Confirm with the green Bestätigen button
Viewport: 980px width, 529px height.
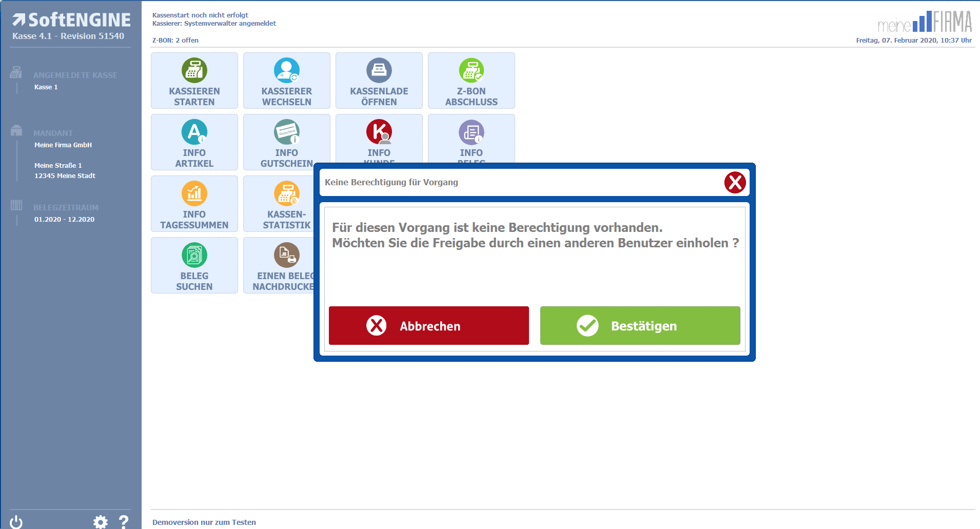(640, 326)
